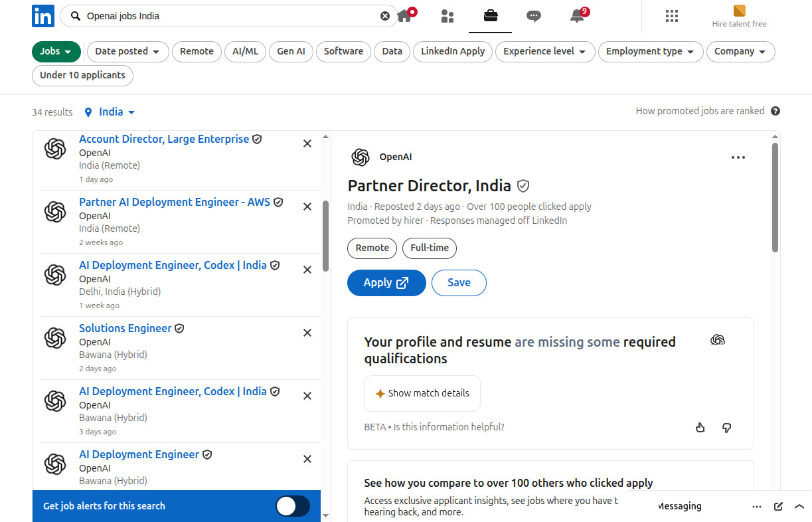Click OpenAI logo of Account Director listing

click(x=55, y=149)
